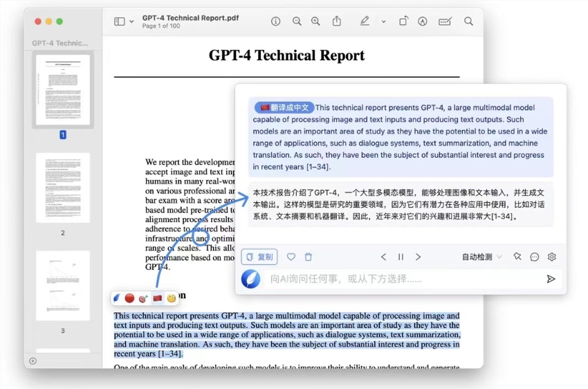This screenshot has width=588, height=389.
Task: Open search in the Preview toolbar
Action: (468, 21)
